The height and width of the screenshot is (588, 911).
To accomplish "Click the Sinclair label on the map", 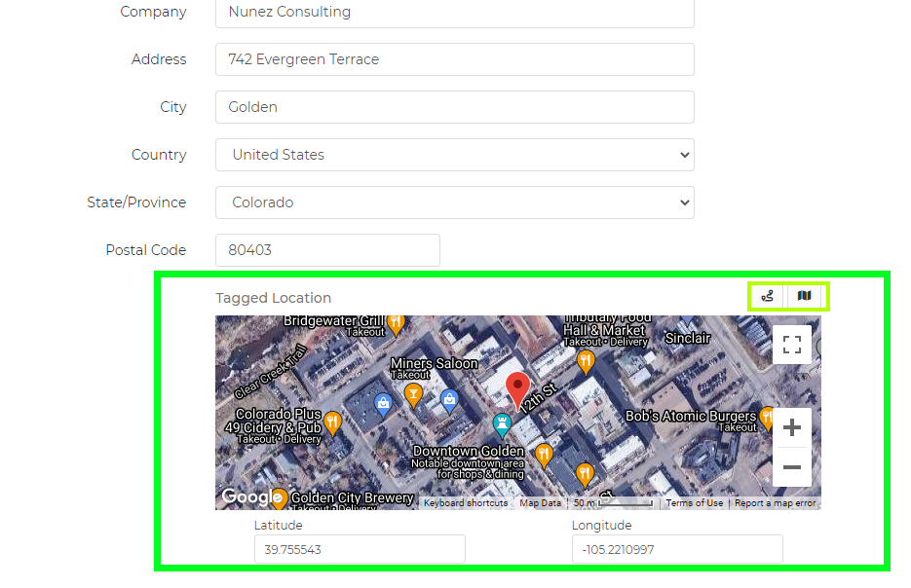I will point(688,338).
